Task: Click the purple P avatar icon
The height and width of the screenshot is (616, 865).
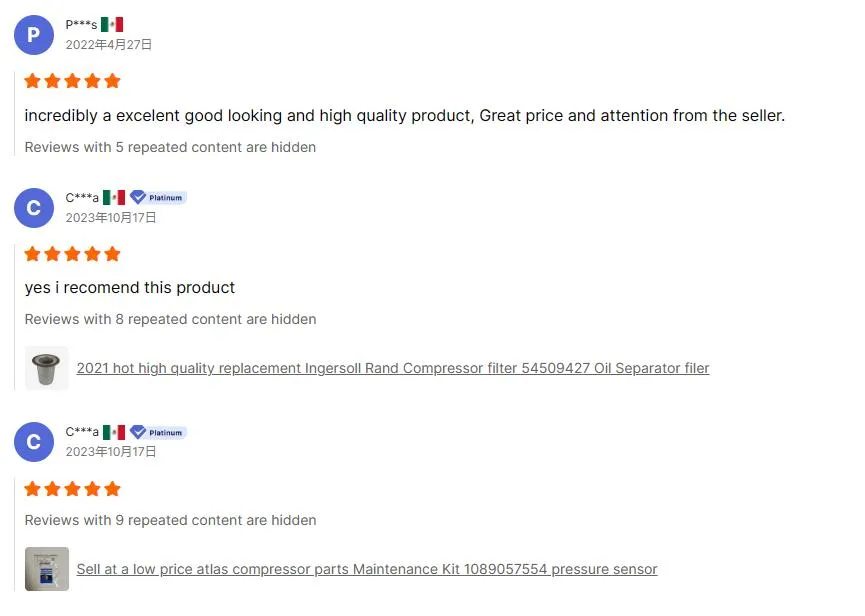Action: click(x=33, y=35)
